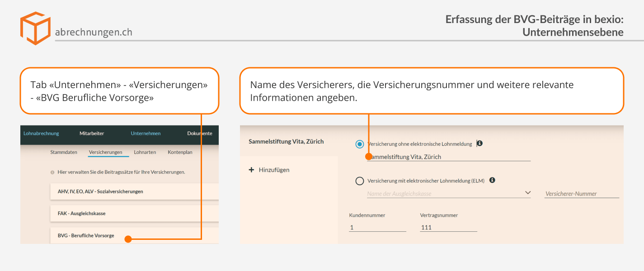644x271 pixels.
Task: Open the Mitarbeiter menu
Action: coord(92,133)
